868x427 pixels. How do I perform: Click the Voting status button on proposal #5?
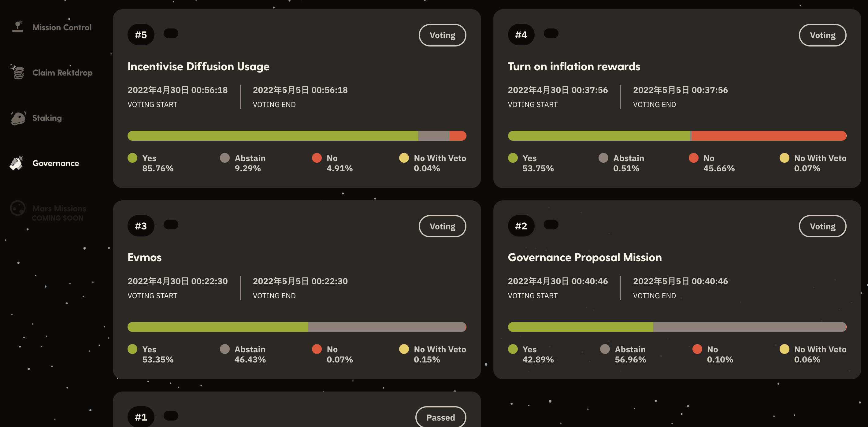(443, 35)
